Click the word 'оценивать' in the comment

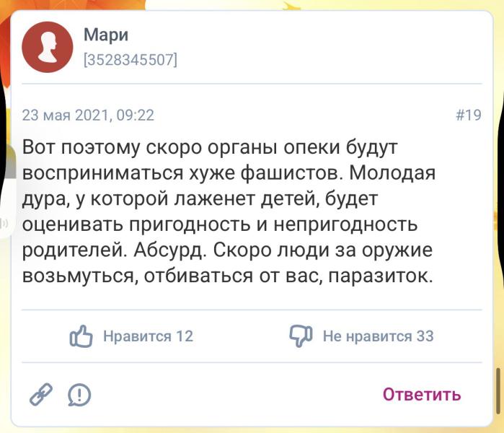point(72,224)
